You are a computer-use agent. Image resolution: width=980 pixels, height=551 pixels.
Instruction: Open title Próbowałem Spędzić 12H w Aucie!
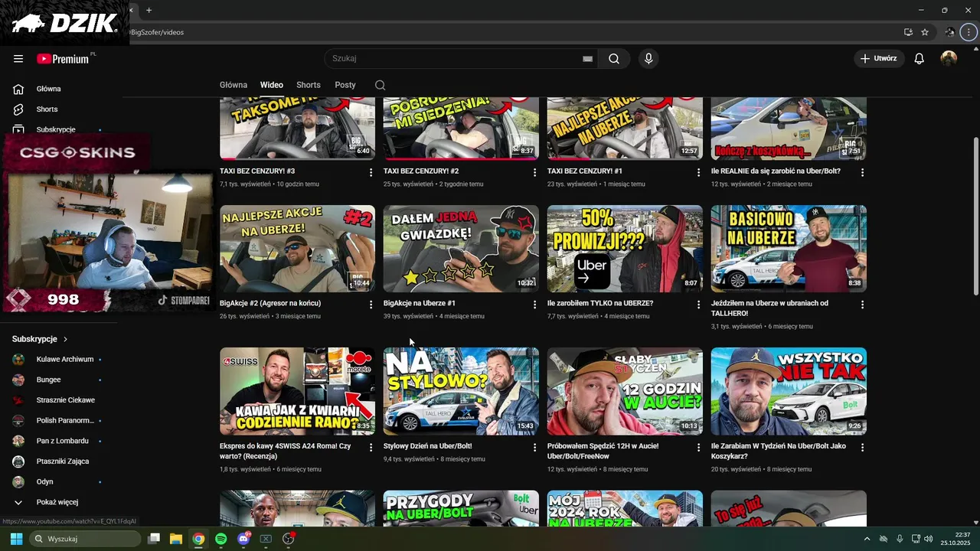click(x=603, y=451)
